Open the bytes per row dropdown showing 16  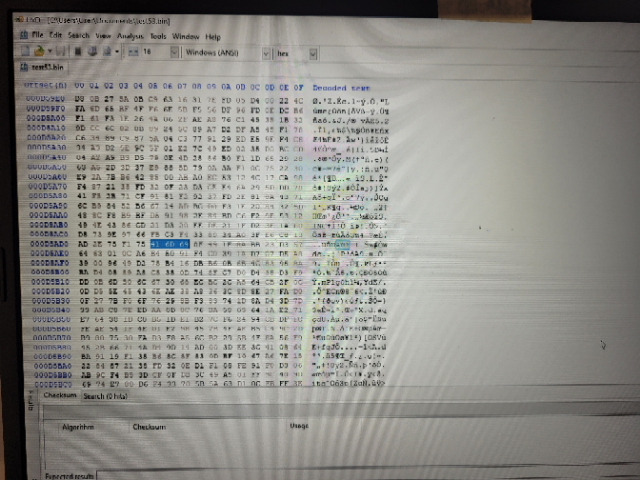176,51
